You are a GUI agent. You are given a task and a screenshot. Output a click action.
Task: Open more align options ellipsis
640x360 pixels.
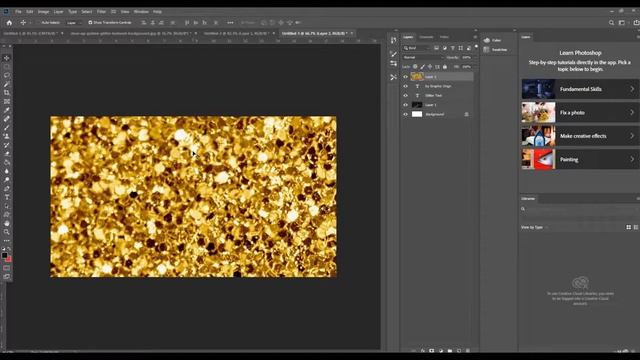pyautogui.click(x=230, y=23)
